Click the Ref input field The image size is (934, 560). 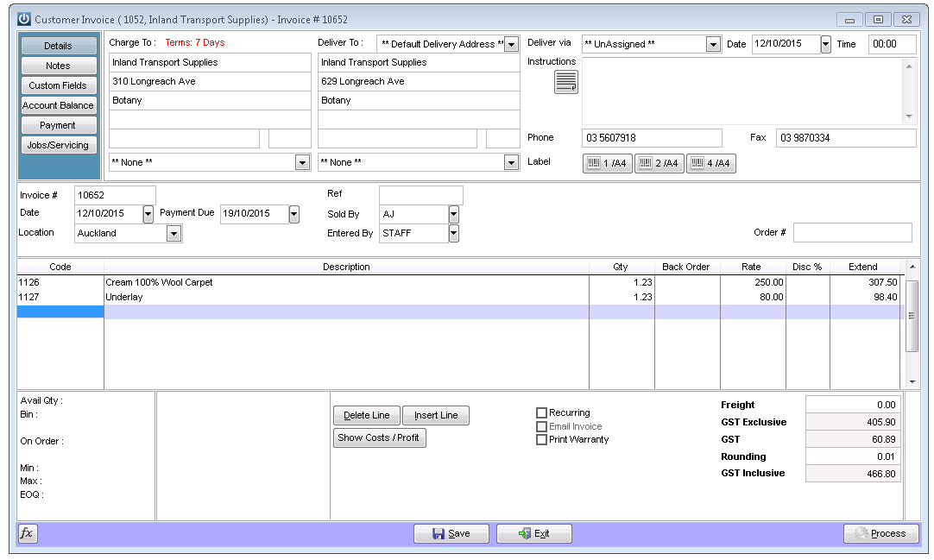[421, 195]
